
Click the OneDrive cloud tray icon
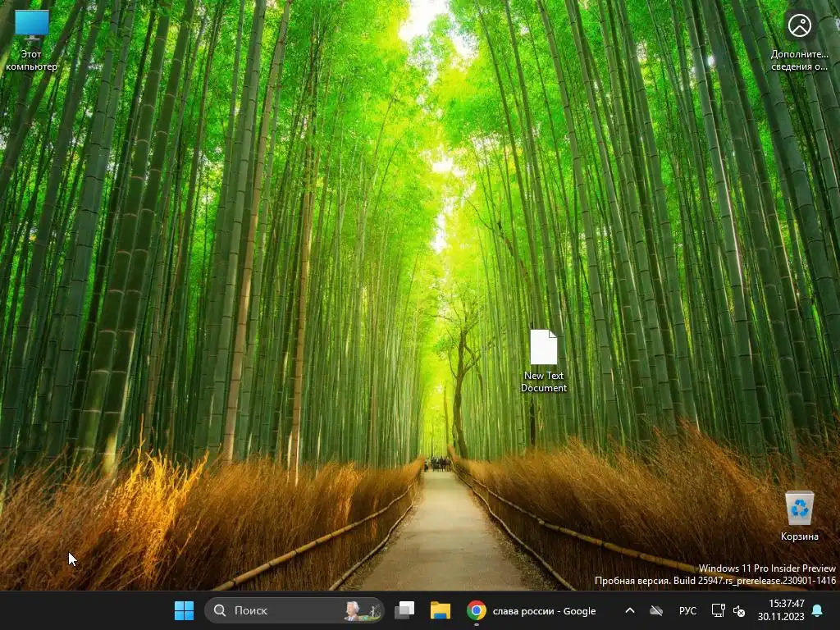[x=656, y=610]
